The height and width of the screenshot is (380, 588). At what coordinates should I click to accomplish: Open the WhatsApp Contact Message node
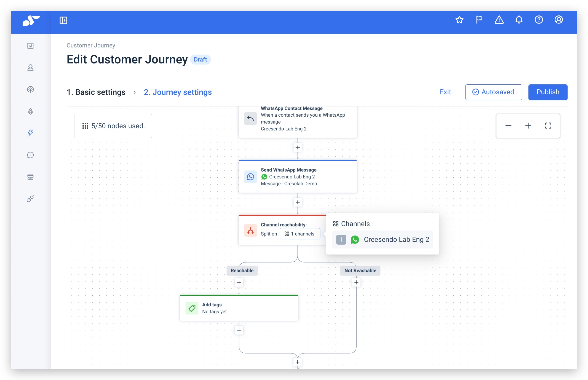tap(298, 122)
